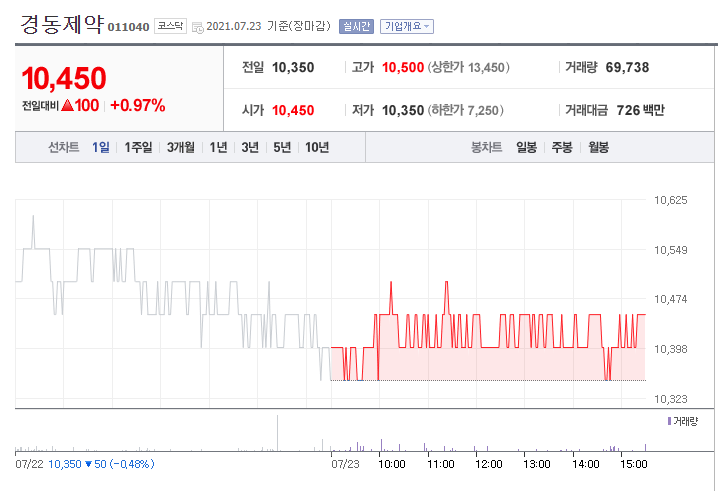
Task: Click the 14:00 time axis label
Action: (586, 464)
